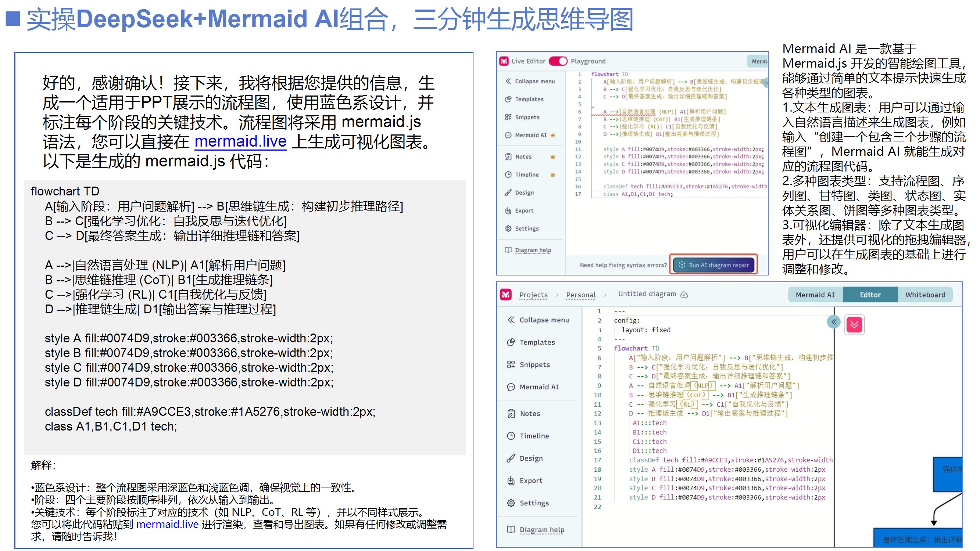Click the Mermaid AI chat icon in lower sidebar
This screenshot has height=551, width=980.
click(511, 387)
